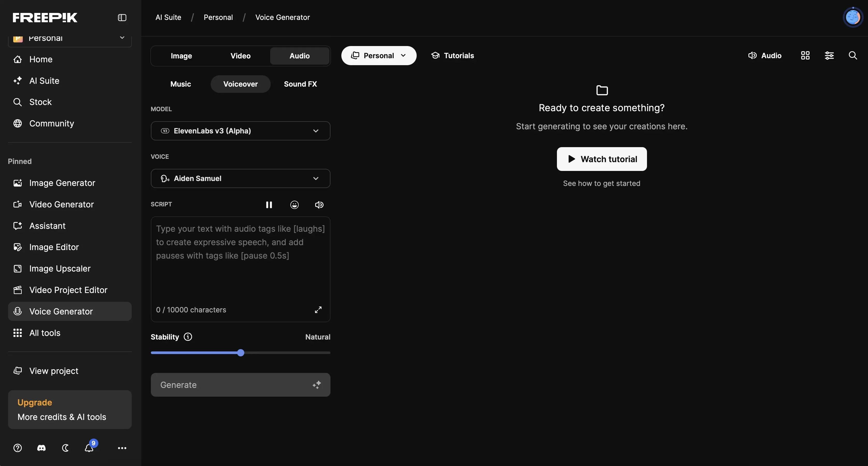Open Aiden Samuel voice dropdown
Image resolution: width=868 pixels, height=466 pixels.
240,178
